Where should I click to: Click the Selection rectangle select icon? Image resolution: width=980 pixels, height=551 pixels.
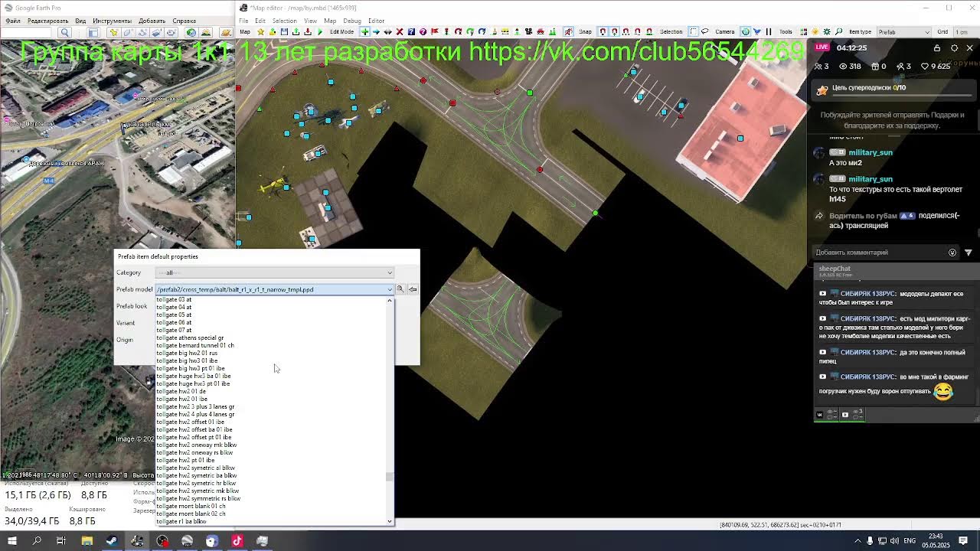coord(694,31)
